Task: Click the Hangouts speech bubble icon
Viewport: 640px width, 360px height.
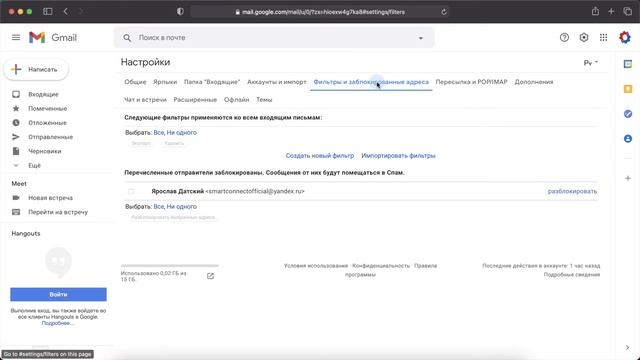Action: click(58, 262)
